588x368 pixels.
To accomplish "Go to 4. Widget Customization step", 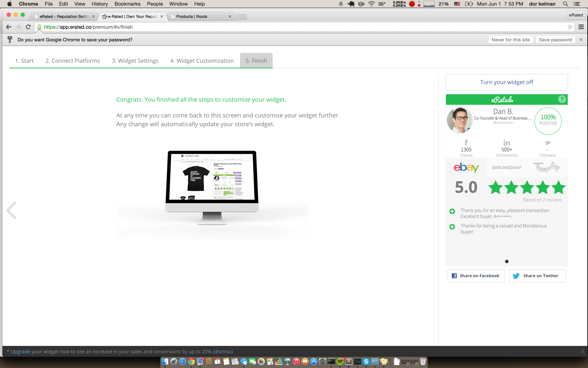I will (x=202, y=61).
